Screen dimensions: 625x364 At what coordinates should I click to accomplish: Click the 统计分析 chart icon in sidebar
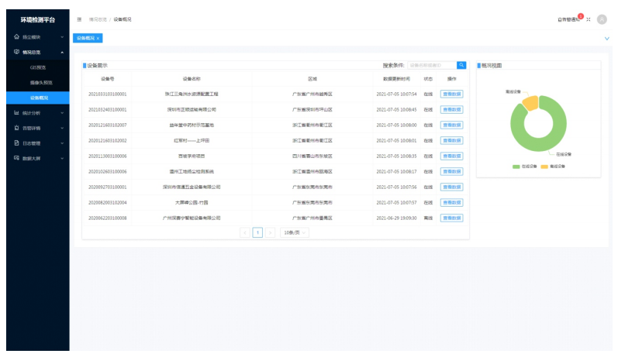click(x=16, y=112)
